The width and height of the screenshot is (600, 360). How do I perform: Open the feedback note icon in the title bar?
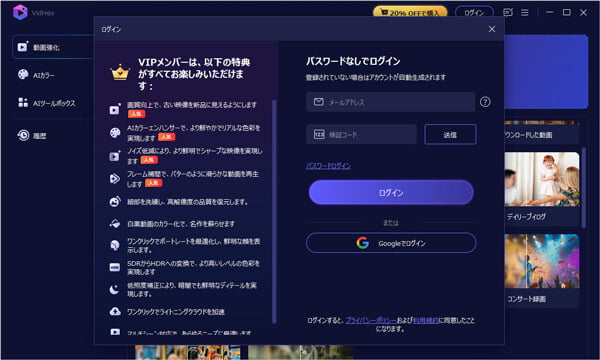tap(508, 13)
